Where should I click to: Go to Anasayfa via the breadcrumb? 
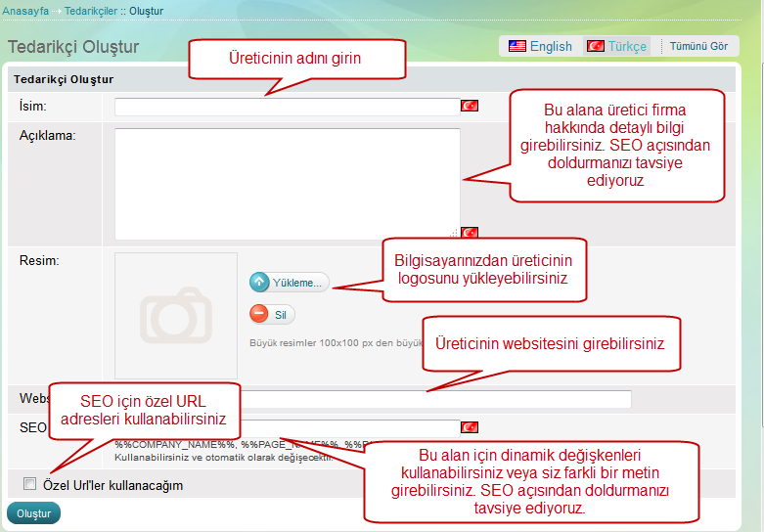(26, 11)
